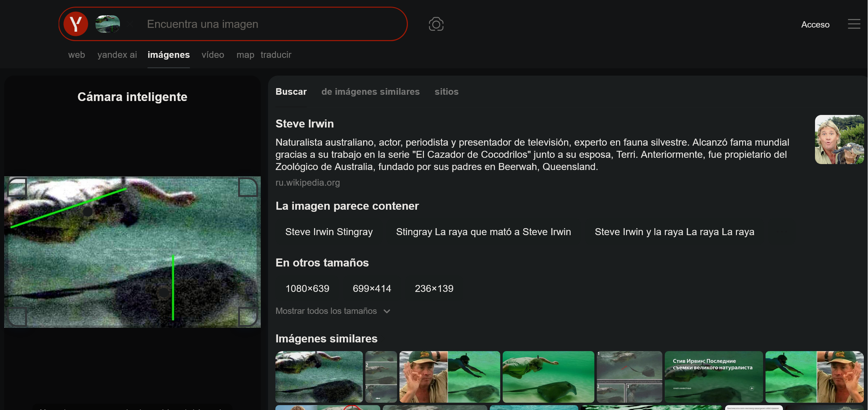Viewport: 868px width, 410px height.
Task: Clear uploaded image with the X icon
Action: [x=131, y=24]
